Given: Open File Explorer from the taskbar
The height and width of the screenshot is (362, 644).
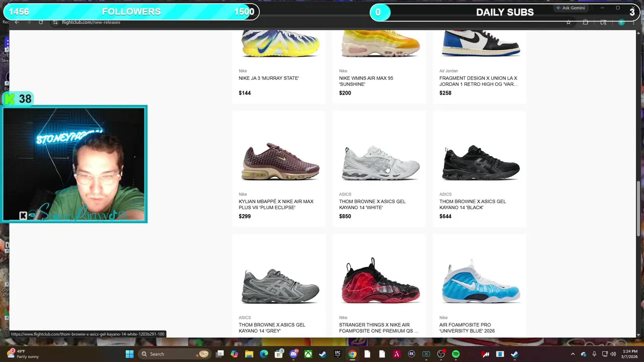Looking at the screenshot, I should tap(249, 354).
